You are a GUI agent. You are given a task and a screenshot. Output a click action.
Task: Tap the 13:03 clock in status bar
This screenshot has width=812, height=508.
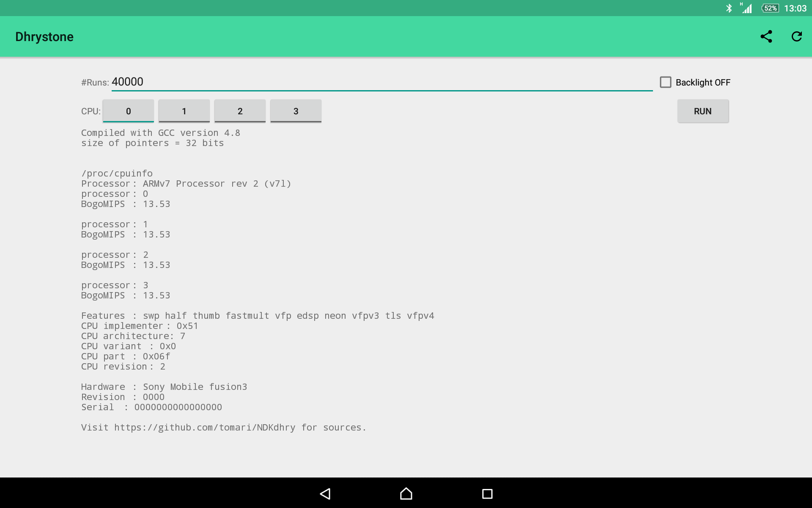[795, 8]
